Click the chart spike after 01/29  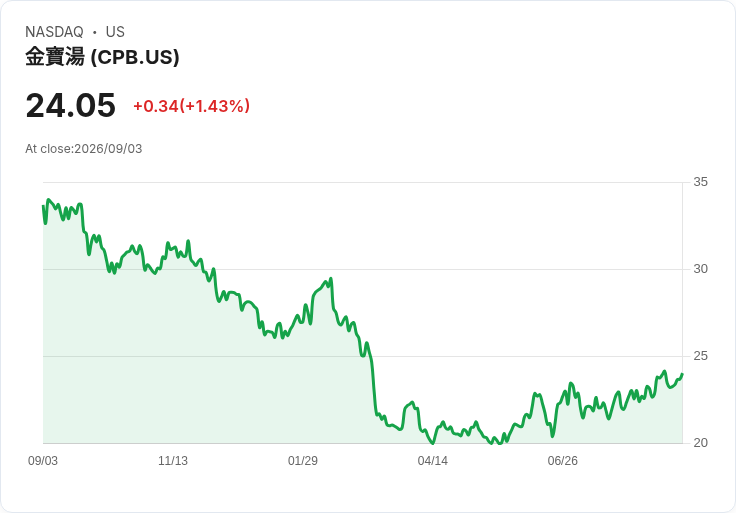click(331, 278)
